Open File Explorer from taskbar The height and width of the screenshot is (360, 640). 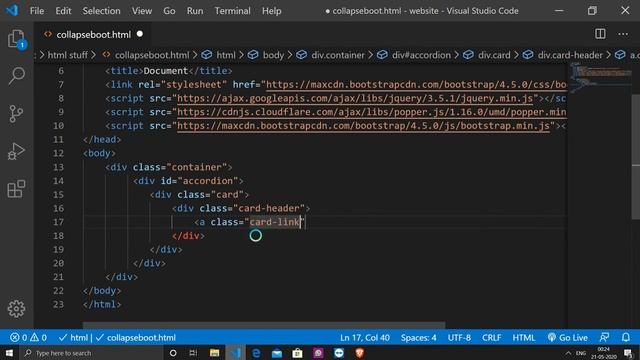pos(214,353)
